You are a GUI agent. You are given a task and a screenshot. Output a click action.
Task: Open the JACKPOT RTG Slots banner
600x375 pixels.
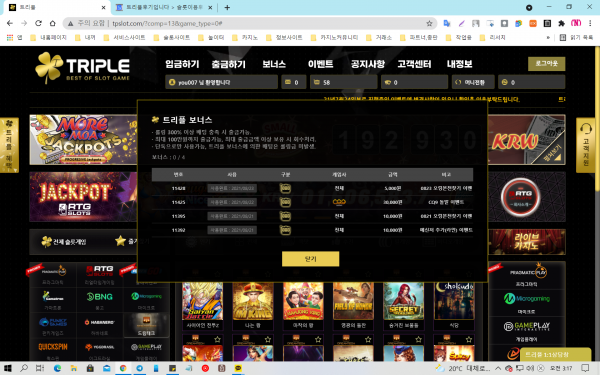tap(83, 197)
